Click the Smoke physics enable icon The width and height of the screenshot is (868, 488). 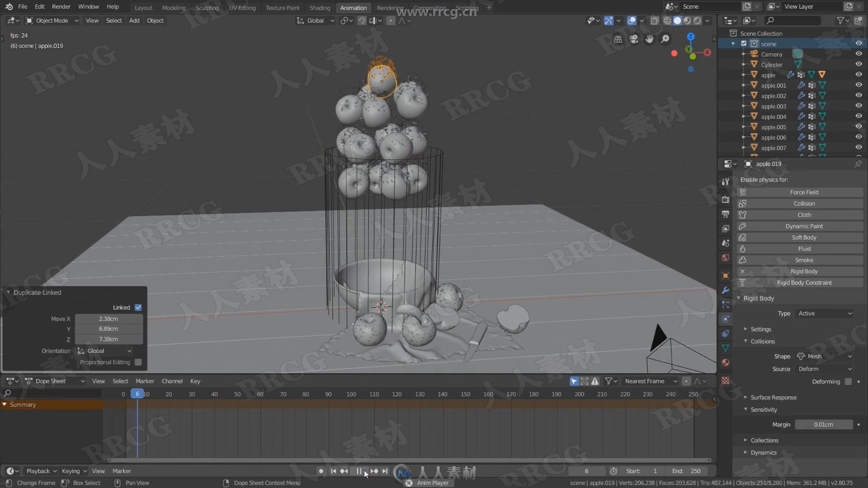(743, 260)
